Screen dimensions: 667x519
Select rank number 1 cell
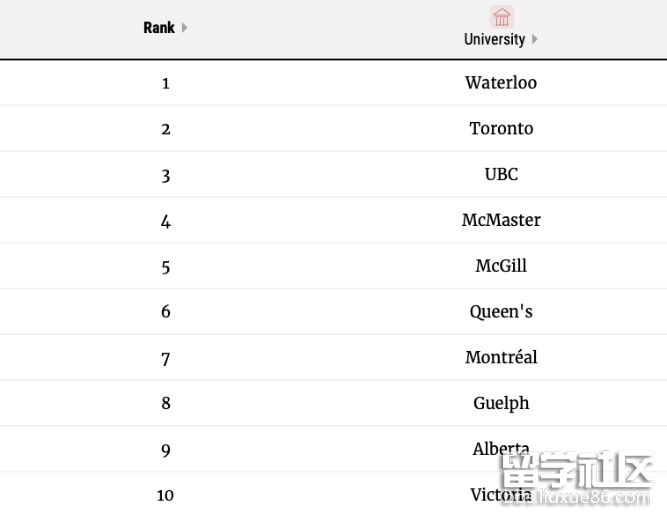[x=166, y=83]
